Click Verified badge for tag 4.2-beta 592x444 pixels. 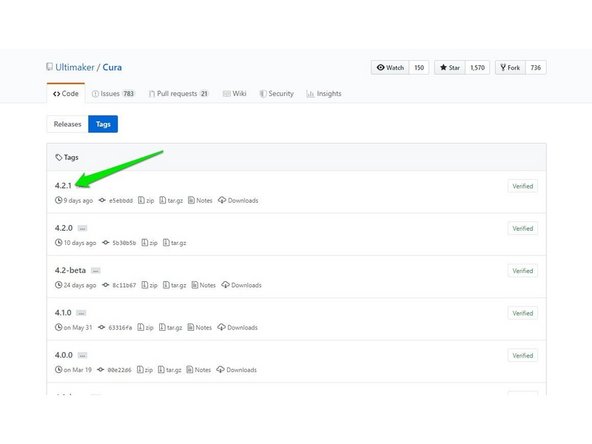click(523, 271)
